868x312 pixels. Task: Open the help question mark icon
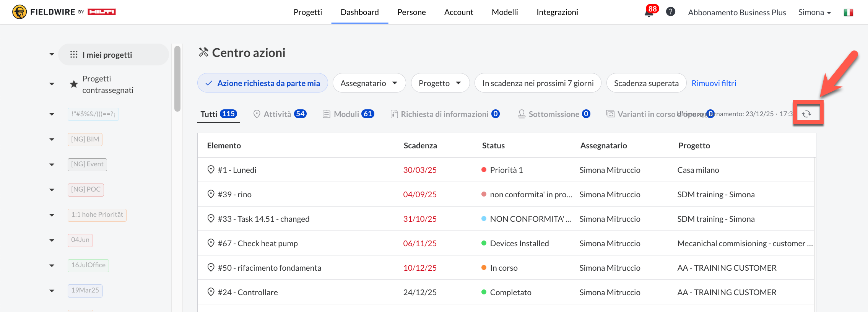coord(670,12)
